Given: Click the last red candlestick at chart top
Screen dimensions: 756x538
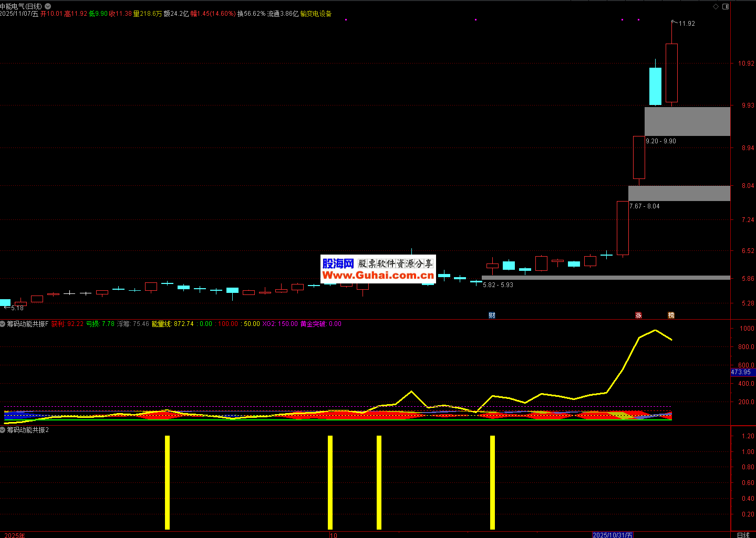Looking at the screenshot, I should 671,72.
